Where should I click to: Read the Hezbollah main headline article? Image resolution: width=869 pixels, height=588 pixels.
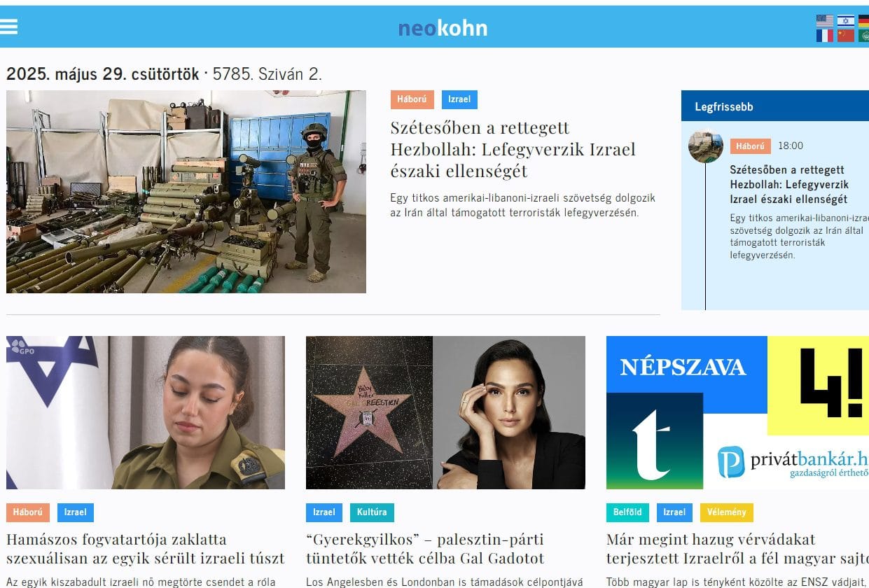click(513, 149)
